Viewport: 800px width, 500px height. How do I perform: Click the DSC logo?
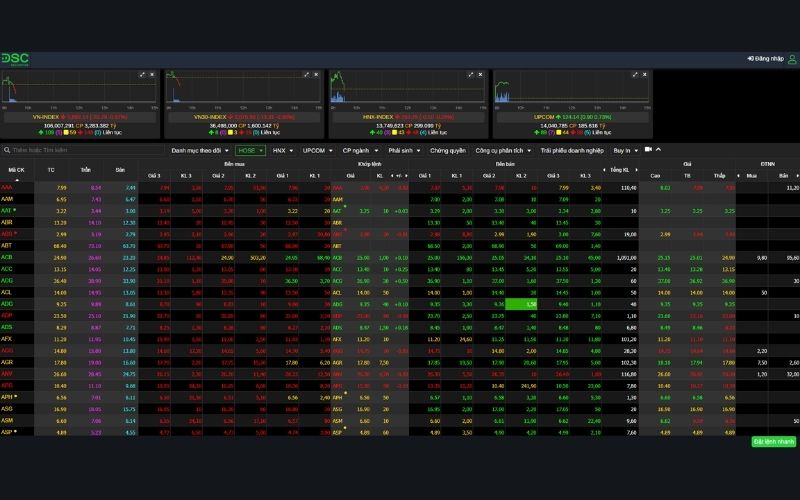coord(15,59)
